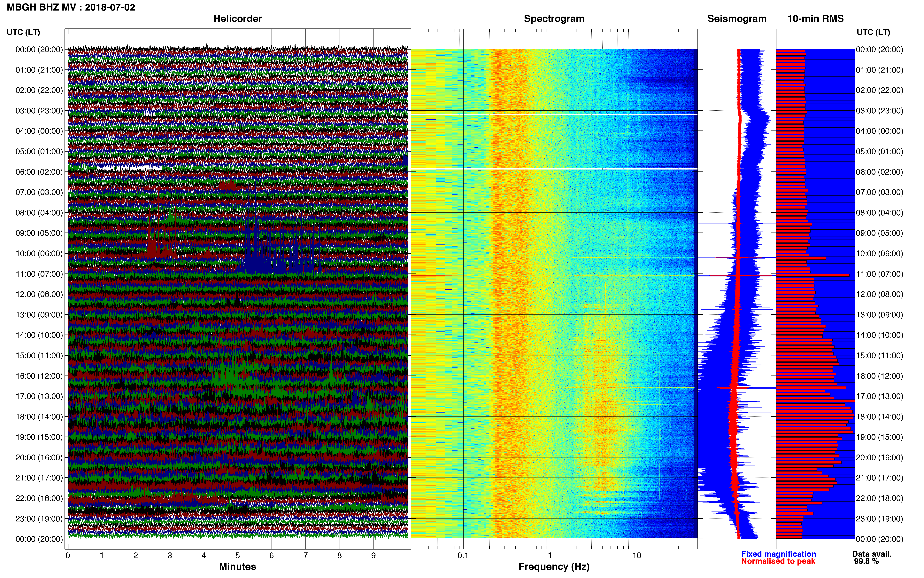Click the Frequency (Hz) axis title
The height and width of the screenshot is (578, 924).
(554, 566)
